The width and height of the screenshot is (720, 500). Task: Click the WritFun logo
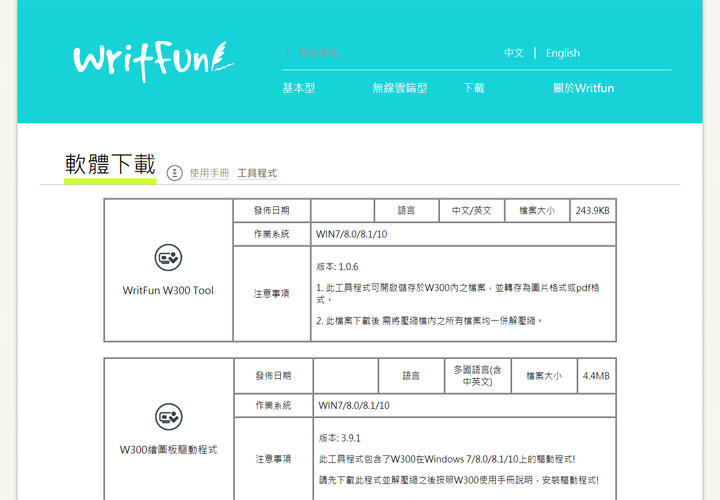[153, 62]
